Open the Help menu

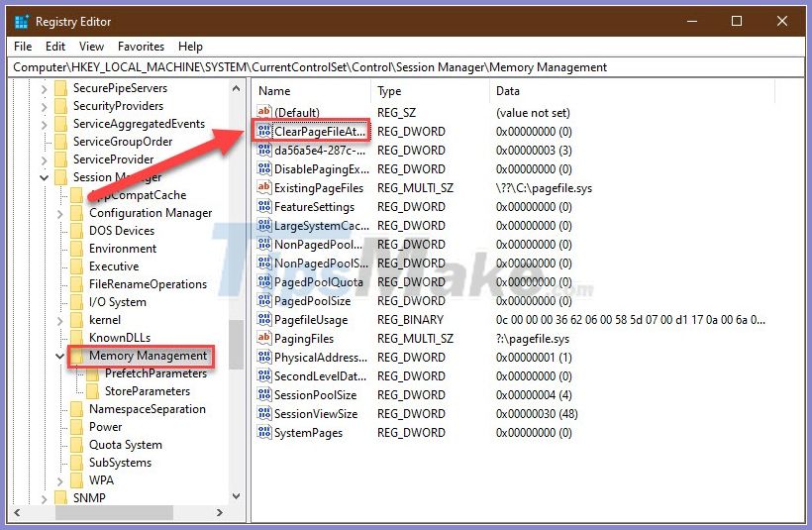coord(190,47)
